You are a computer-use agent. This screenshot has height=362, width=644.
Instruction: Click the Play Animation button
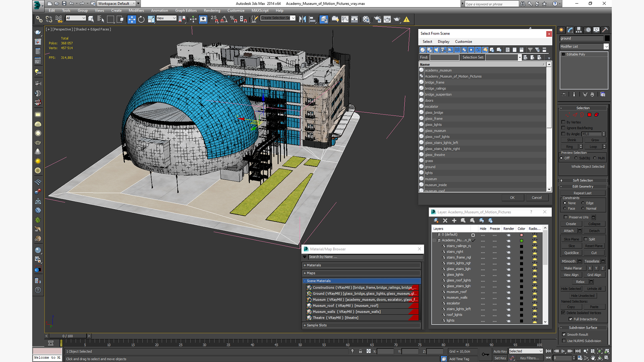(563, 351)
